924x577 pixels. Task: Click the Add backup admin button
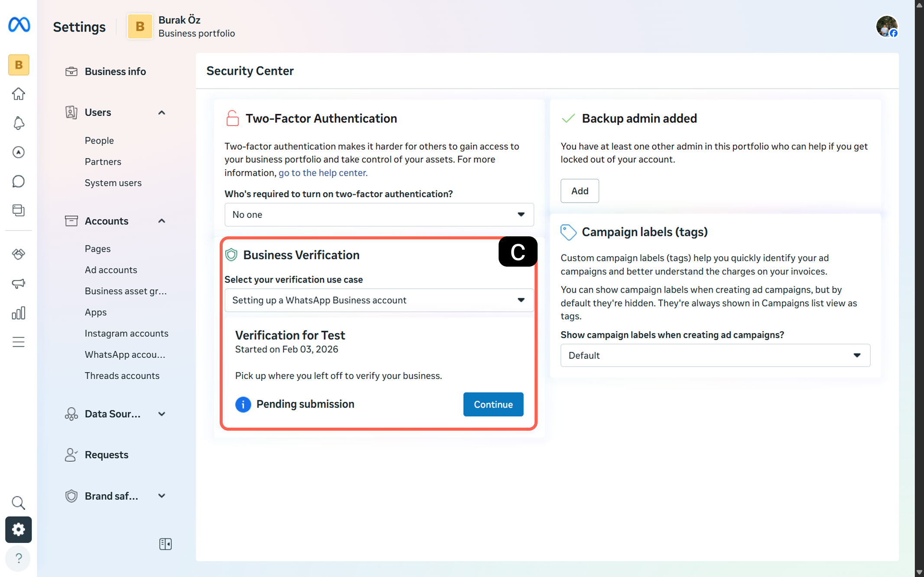(x=580, y=191)
